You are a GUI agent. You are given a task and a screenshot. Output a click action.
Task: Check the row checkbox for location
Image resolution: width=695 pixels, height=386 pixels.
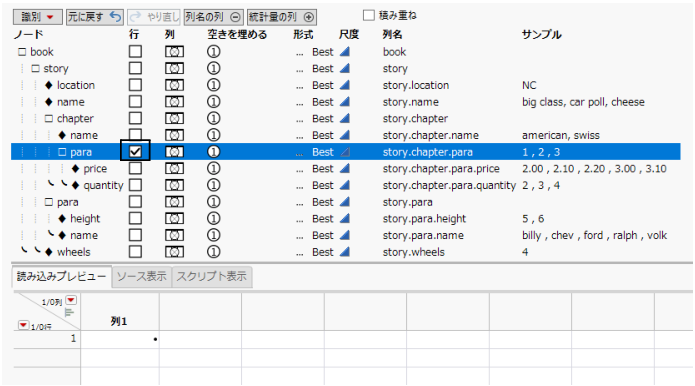click(x=135, y=85)
